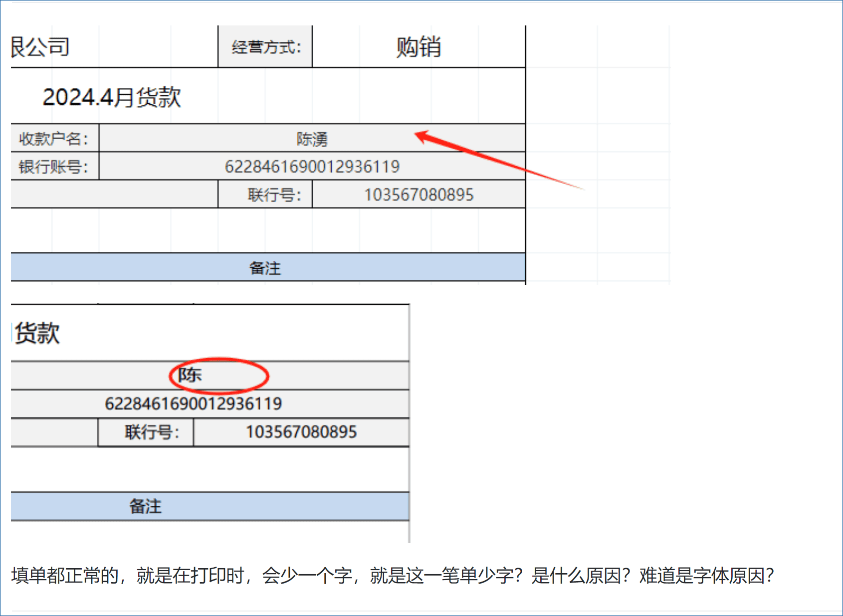Select the 银行账号 label cell
The width and height of the screenshot is (843, 616).
tap(55, 166)
